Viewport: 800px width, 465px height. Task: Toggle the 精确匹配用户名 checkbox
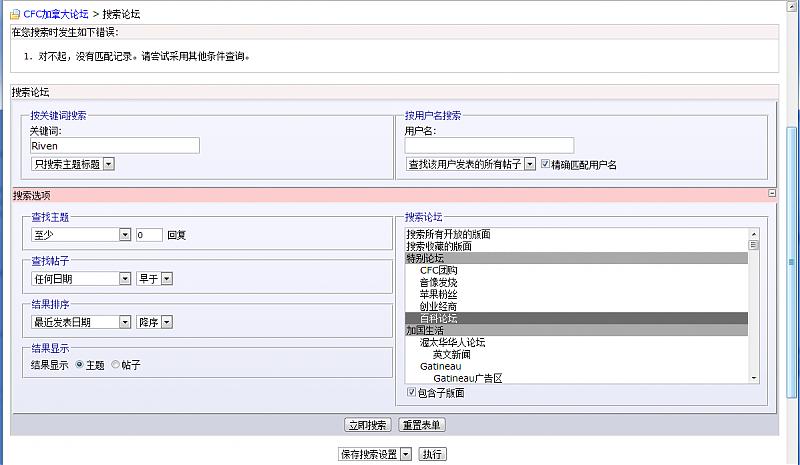(546, 164)
